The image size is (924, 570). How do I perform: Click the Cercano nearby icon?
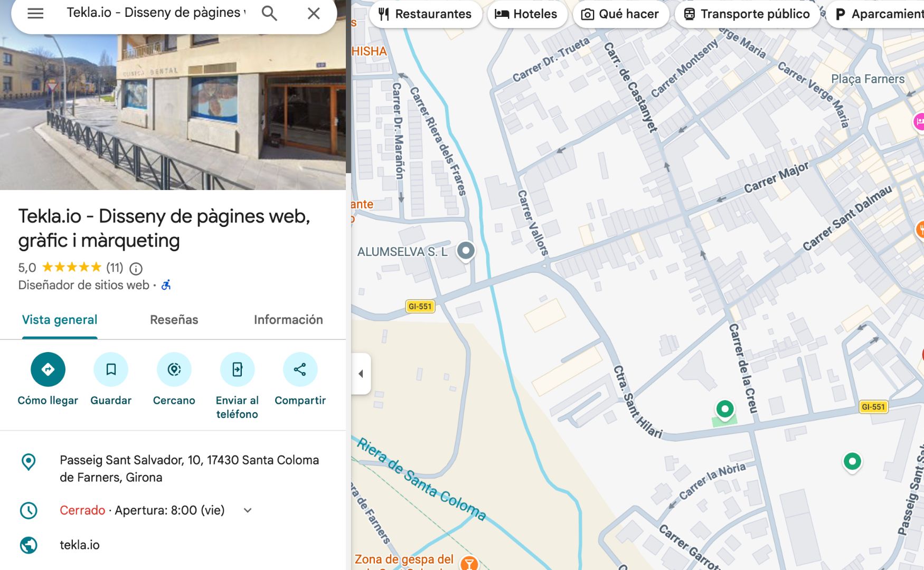pyautogui.click(x=174, y=369)
